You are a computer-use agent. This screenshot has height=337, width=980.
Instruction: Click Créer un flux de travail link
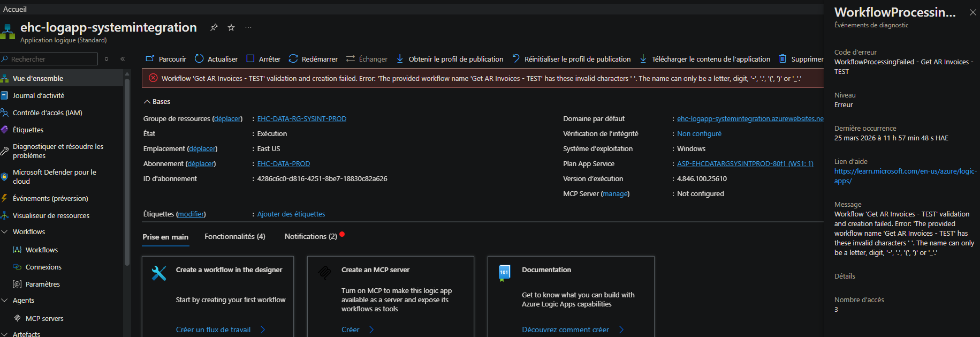pos(213,329)
